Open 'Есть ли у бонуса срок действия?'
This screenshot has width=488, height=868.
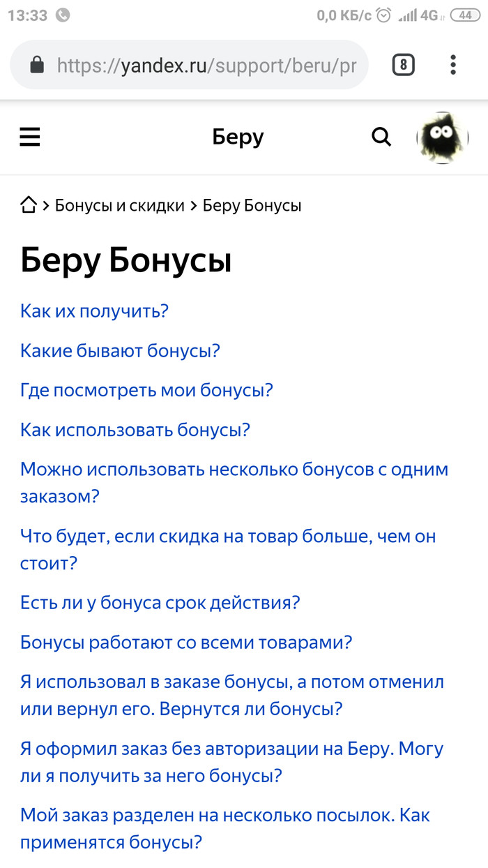click(160, 603)
